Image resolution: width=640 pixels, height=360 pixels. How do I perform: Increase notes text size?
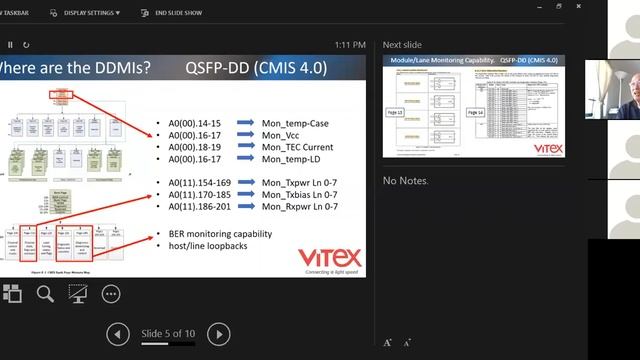click(387, 343)
